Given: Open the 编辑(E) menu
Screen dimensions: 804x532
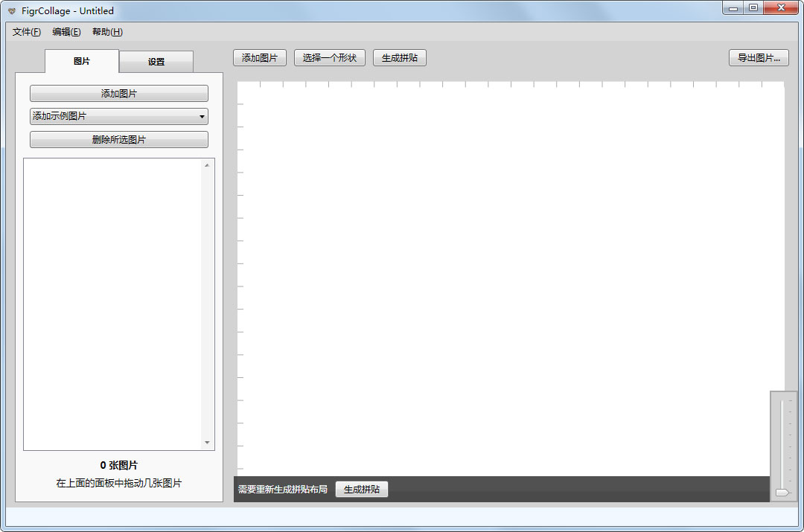Looking at the screenshot, I should [x=66, y=32].
